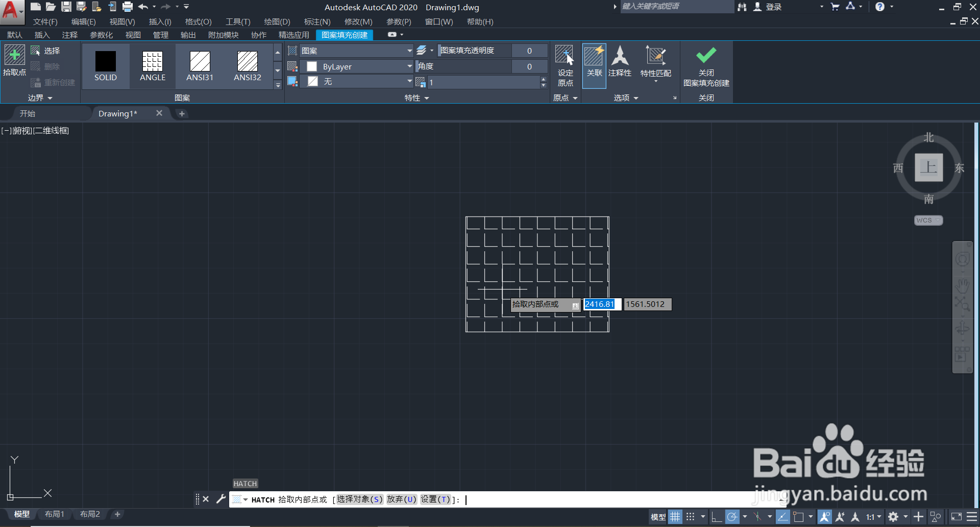
Task: Toggle ortho mode in status bar
Action: (717, 517)
